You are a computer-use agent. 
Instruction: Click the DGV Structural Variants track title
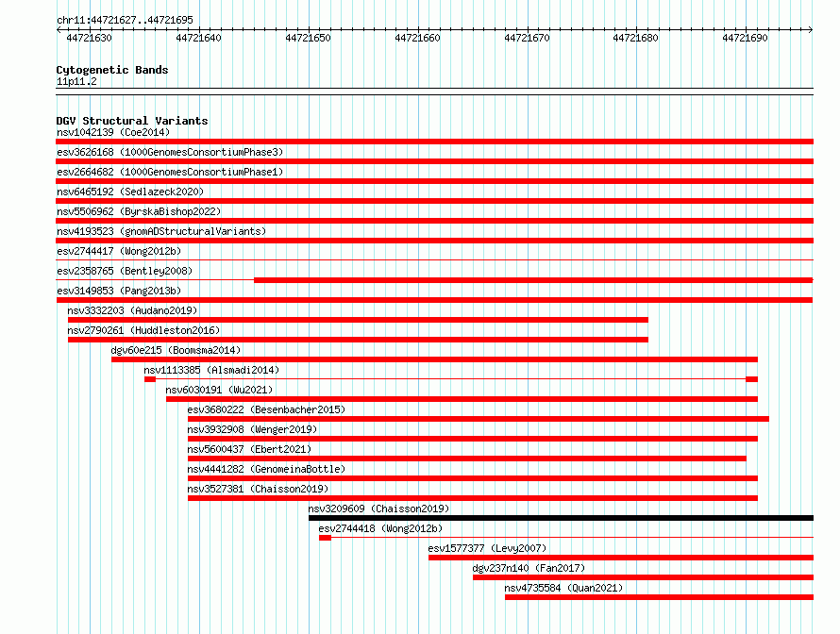132,121
